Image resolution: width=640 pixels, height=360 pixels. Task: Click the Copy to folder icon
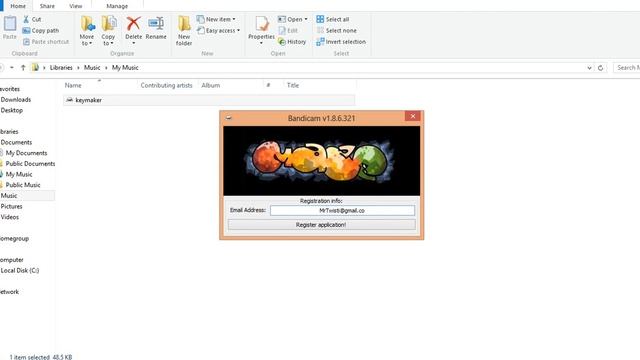point(109,24)
